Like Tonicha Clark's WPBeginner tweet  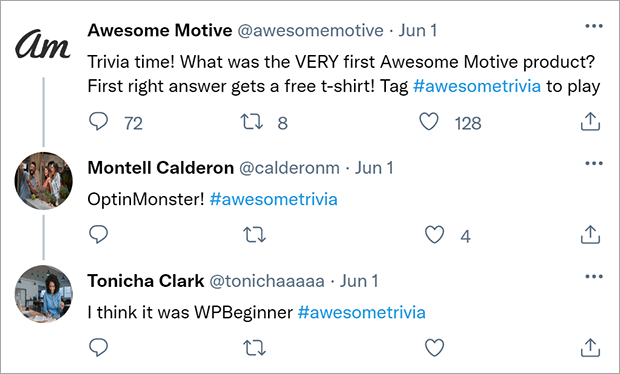435,348
